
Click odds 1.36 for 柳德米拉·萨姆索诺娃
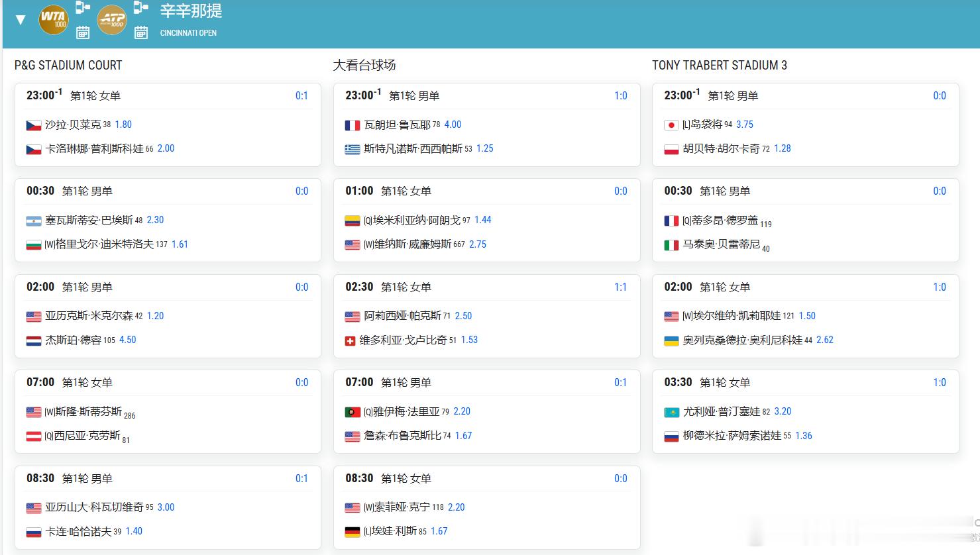pos(803,436)
